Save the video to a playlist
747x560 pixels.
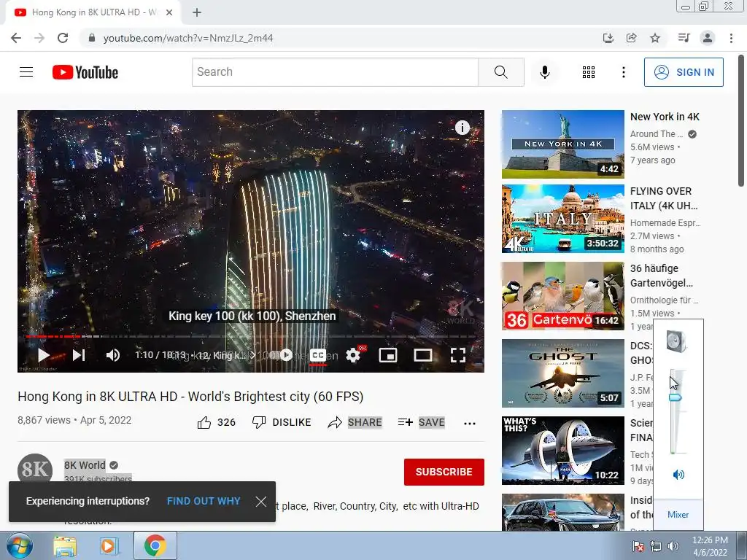tap(421, 422)
